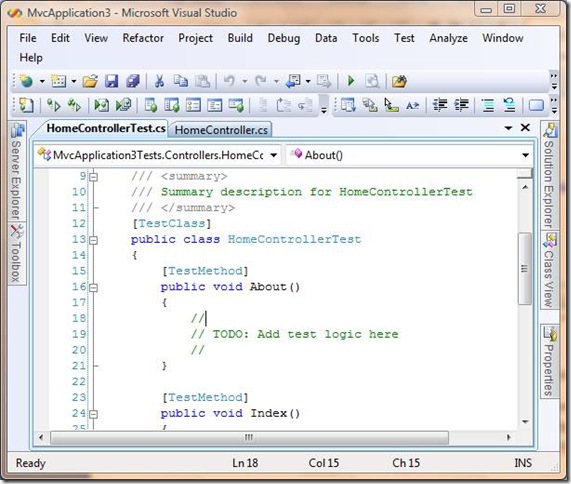Comment out the selected lines
The width and height of the screenshot is (571, 484).
point(488,106)
